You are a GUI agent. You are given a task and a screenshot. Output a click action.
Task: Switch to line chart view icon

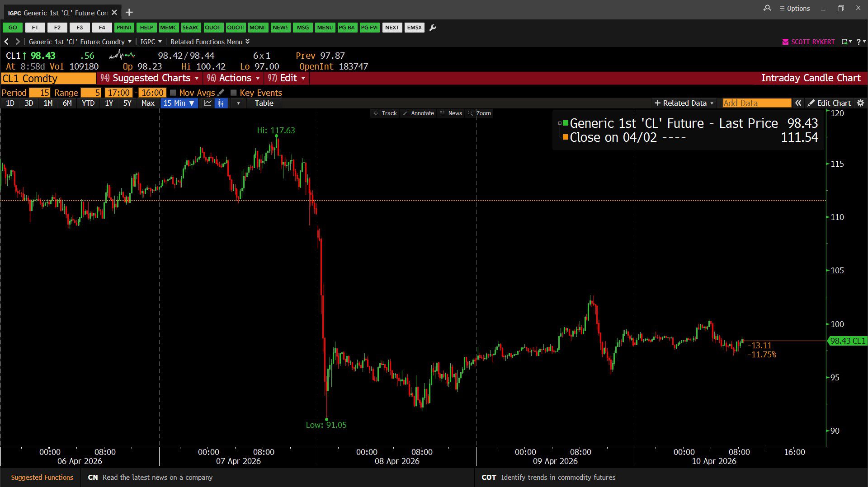208,103
